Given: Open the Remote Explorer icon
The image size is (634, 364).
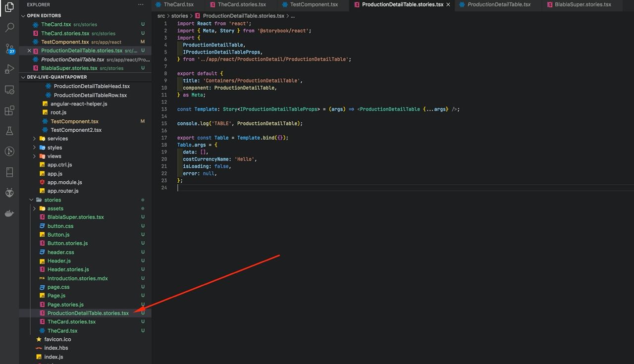Looking at the screenshot, I should pyautogui.click(x=9, y=90).
